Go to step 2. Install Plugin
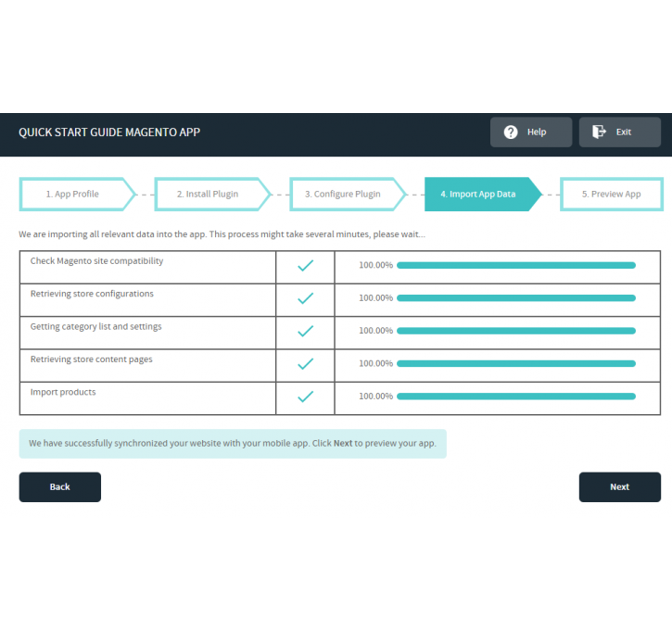The width and height of the screenshot is (672, 630). (213, 194)
